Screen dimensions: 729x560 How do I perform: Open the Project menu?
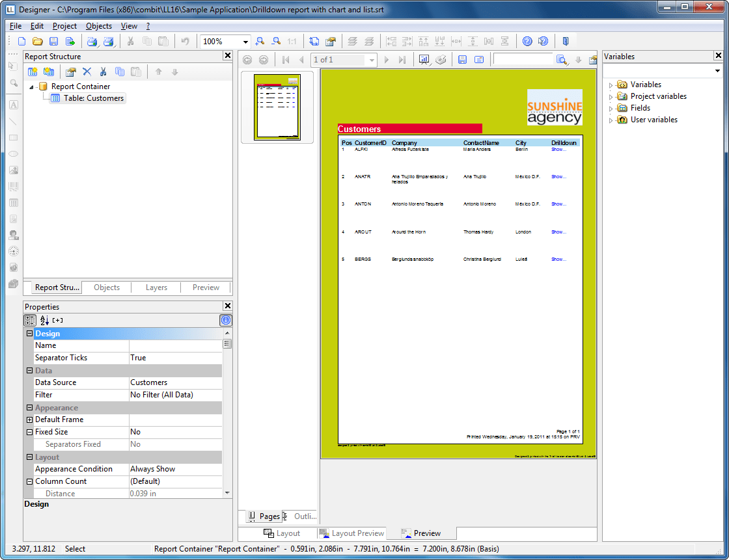(64, 26)
